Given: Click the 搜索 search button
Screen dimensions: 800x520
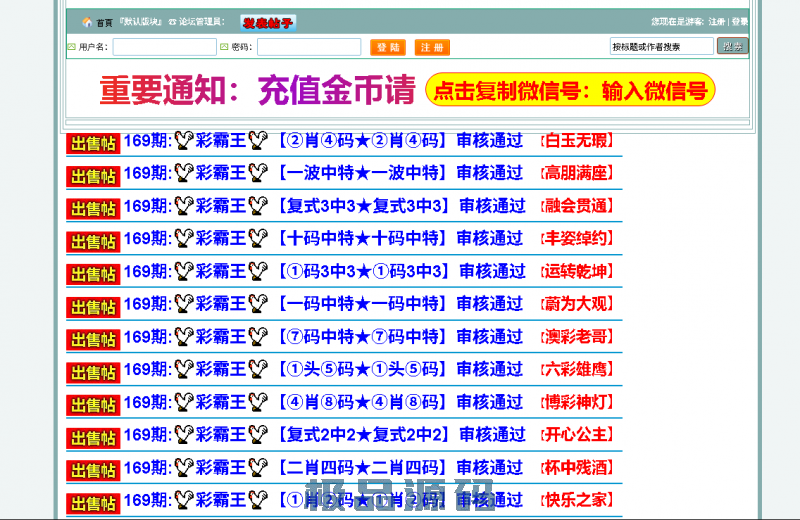Looking at the screenshot, I should (733, 46).
